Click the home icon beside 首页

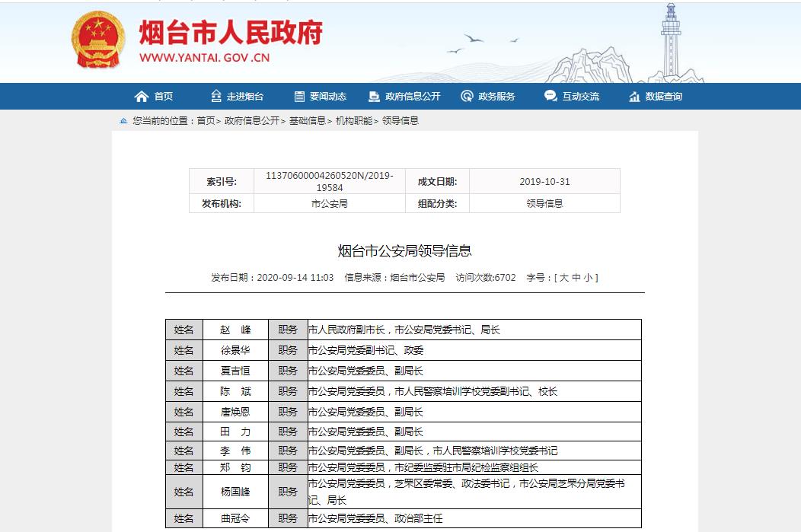(x=141, y=97)
